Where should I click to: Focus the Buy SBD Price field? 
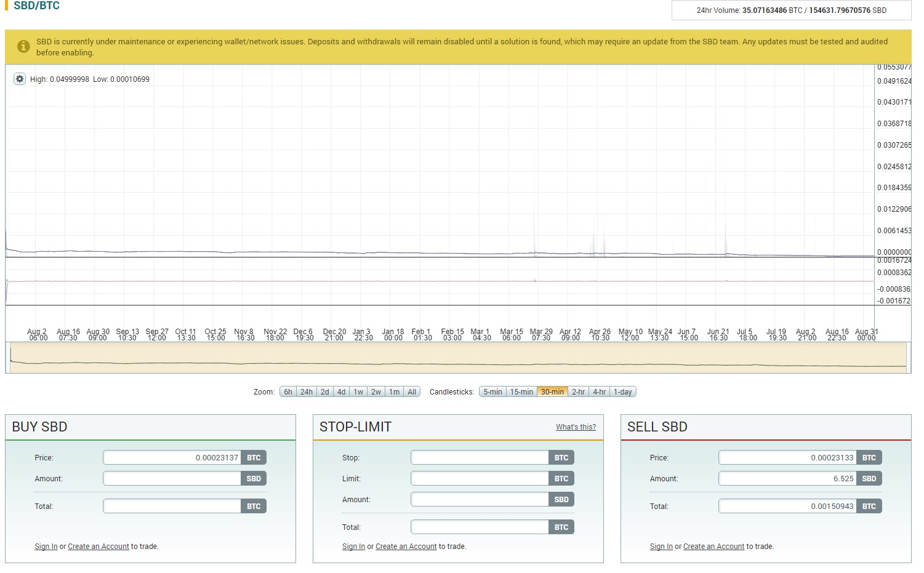pyautogui.click(x=172, y=458)
